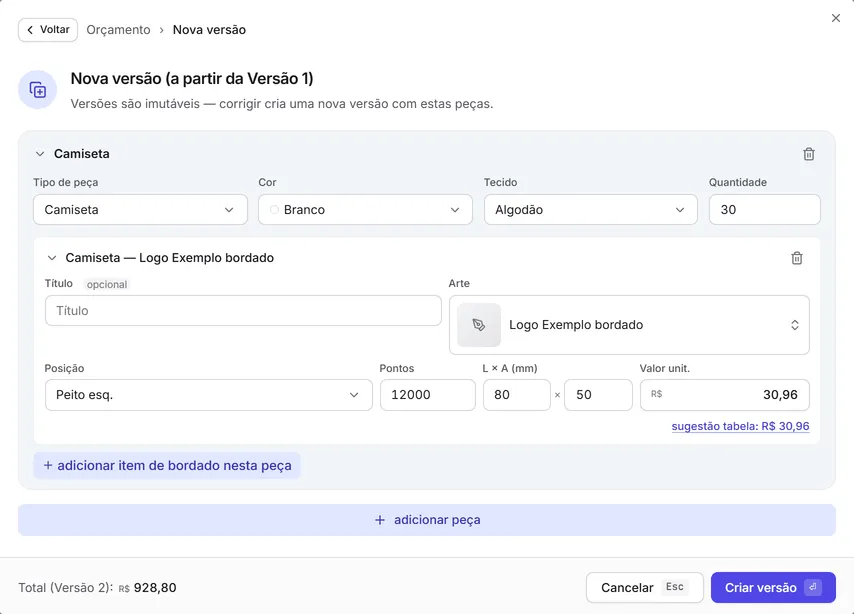Collapse the Camiseta piece section
Viewport: 854px width, 614px height.
pos(40,154)
